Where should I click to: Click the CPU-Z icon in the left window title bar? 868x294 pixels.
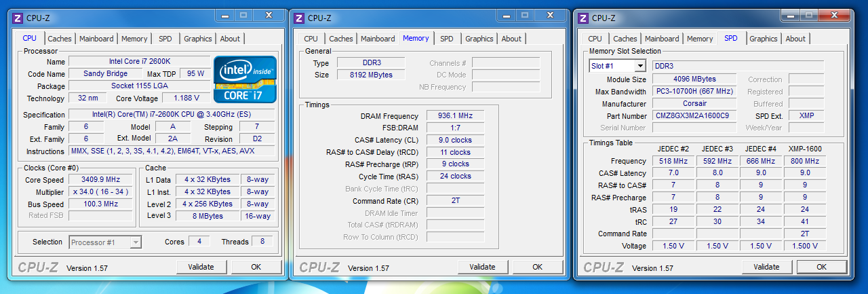coord(17,18)
